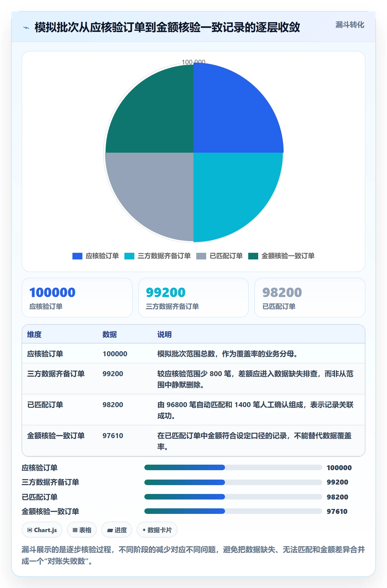Select the 99200 三方数据齐备订单 data card
387x588 pixels.
(x=193, y=298)
